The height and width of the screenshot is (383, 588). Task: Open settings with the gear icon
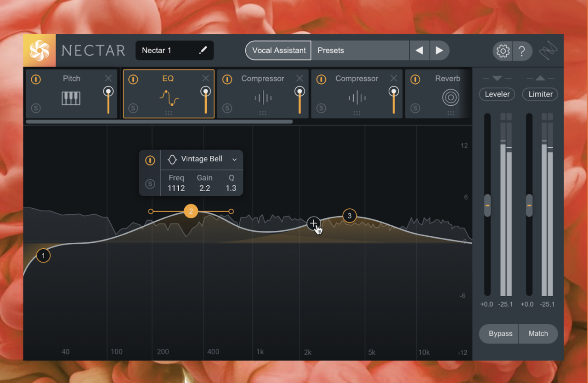pyautogui.click(x=503, y=51)
